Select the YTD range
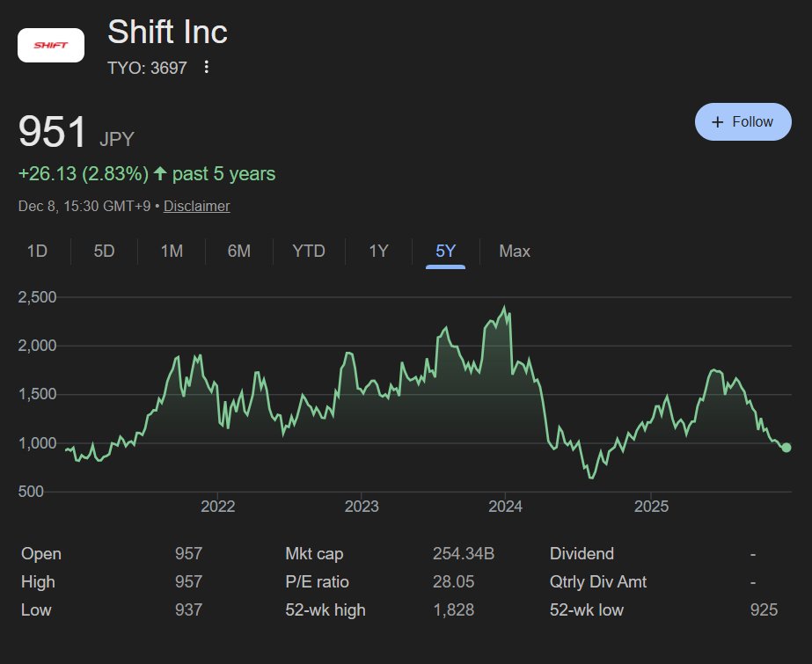The width and height of the screenshot is (812, 664). [308, 251]
